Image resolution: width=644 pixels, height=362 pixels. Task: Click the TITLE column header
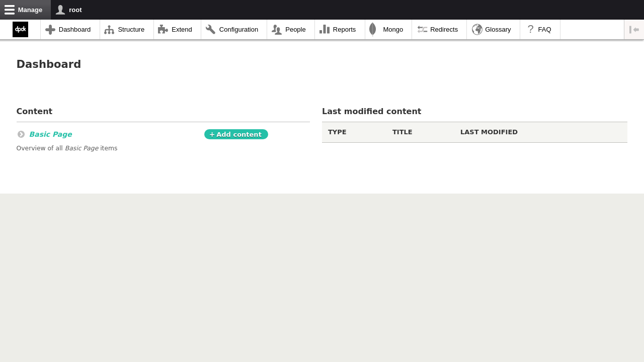(x=403, y=132)
